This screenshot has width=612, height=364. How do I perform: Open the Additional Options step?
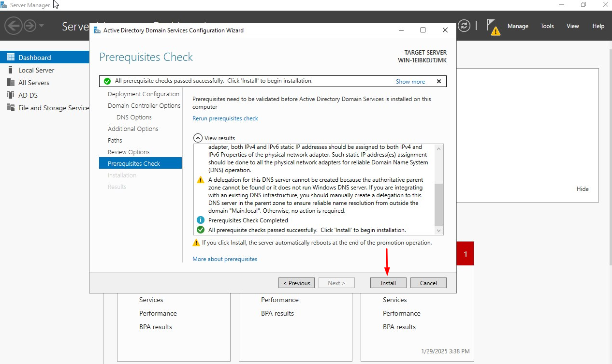click(133, 129)
